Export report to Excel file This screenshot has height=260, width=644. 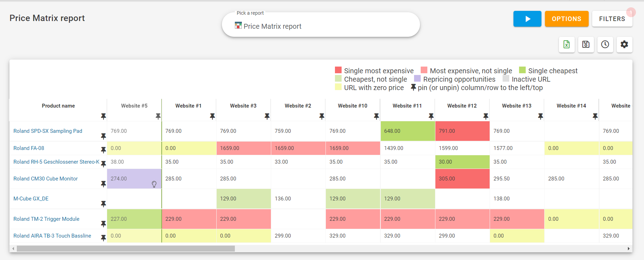[x=567, y=45]
